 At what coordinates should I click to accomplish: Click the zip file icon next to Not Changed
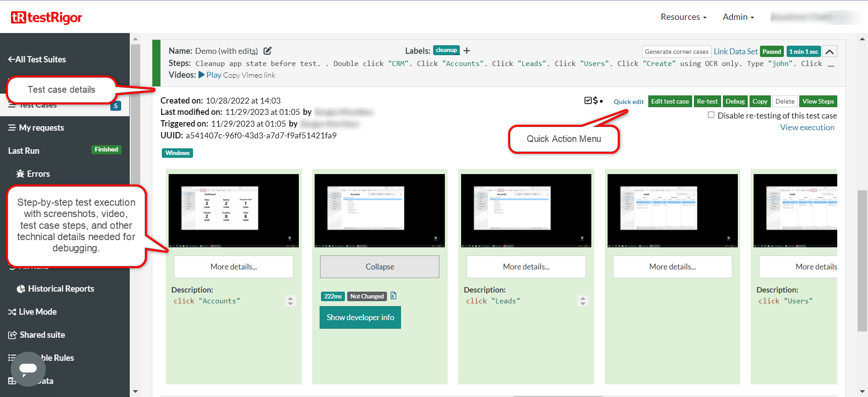pos(393,296)
